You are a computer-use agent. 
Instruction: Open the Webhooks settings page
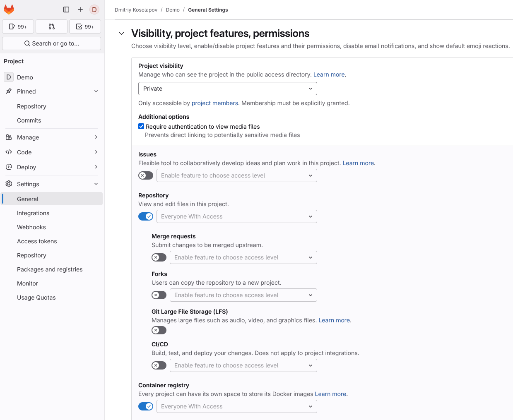point(31,227)
